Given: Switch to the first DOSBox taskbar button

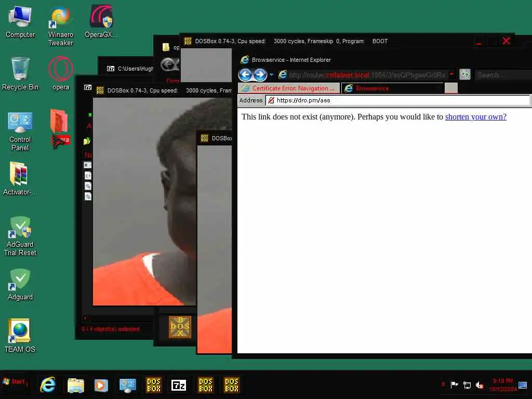Looking at the screenshot, I should click(154, 385).
